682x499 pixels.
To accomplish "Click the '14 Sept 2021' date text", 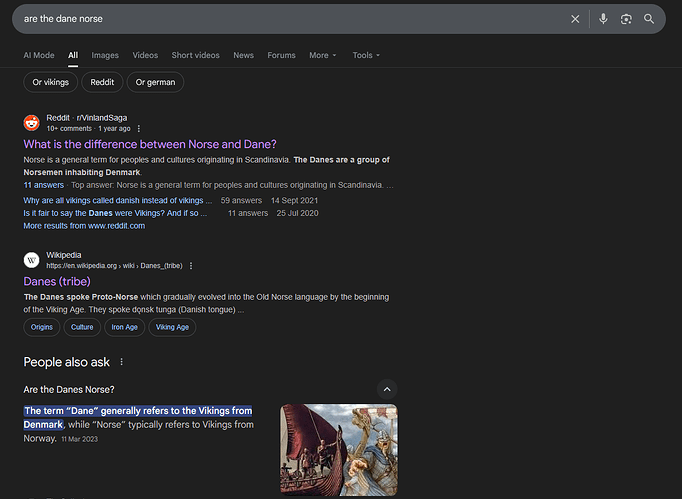I will [x=294, y=201].
